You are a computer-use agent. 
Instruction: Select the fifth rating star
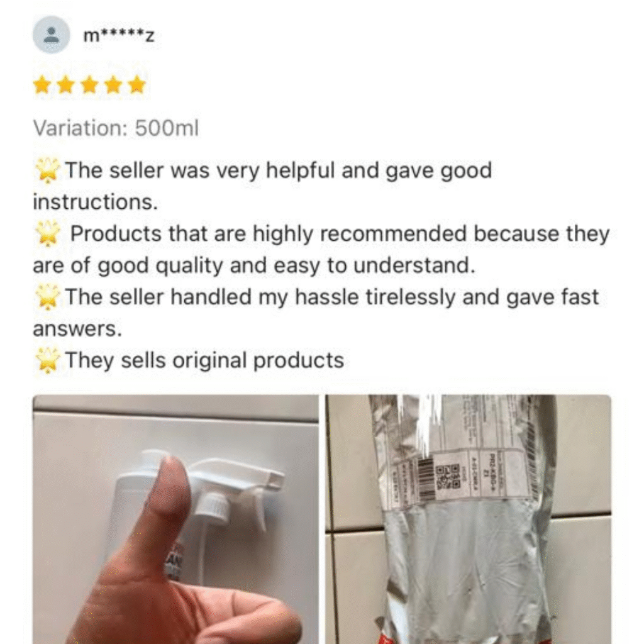click(x=136, y=85)
